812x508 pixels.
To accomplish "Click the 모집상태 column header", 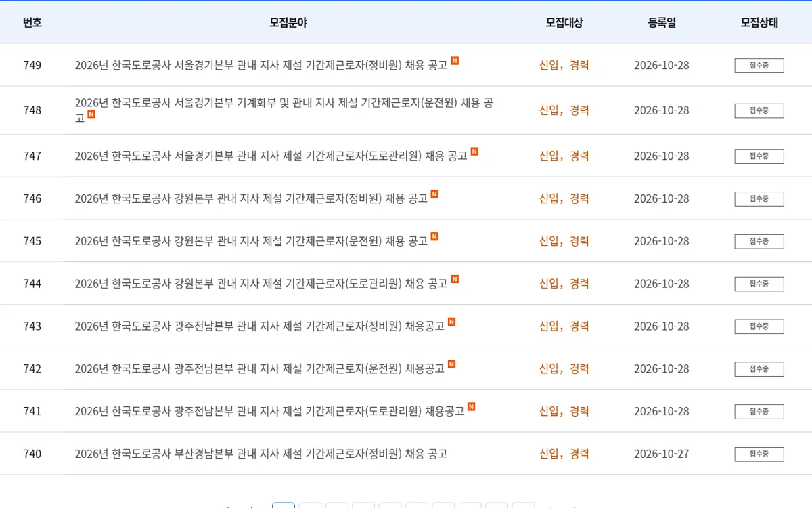I will (x=759, y=22).
